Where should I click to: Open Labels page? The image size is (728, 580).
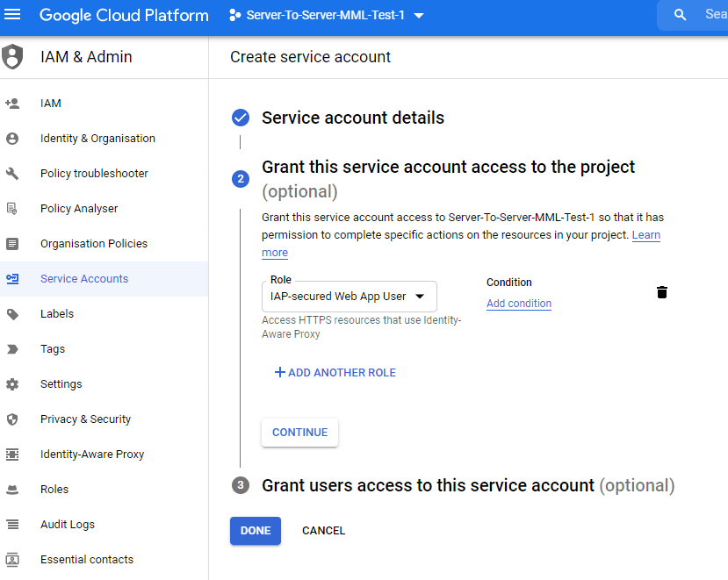click(x=104, y=314)
